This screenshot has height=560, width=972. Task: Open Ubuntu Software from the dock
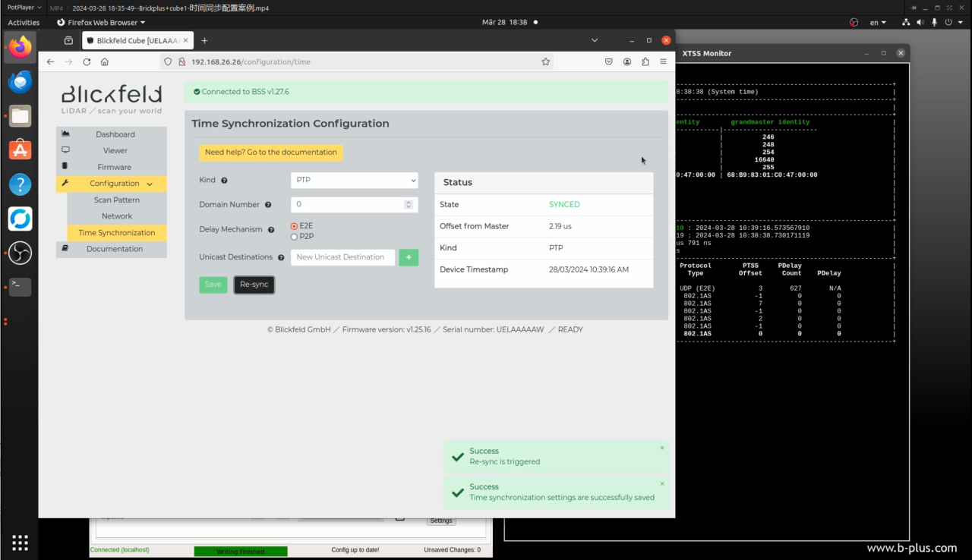point(21,149)
